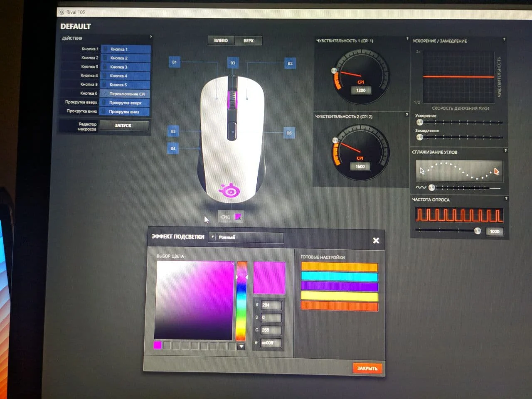
Task: Select the B2 button marker on the mouse diagram
Action: pos(290,63)
